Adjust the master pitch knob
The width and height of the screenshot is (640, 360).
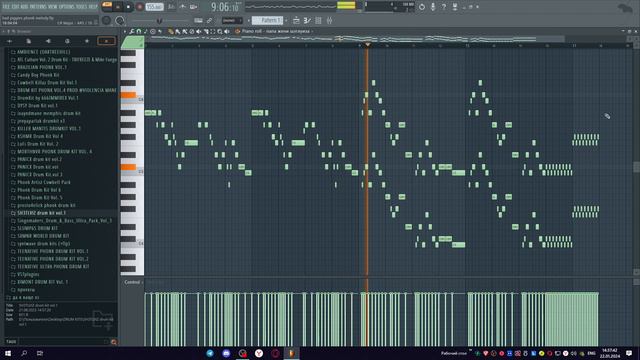tap(120, 20)
